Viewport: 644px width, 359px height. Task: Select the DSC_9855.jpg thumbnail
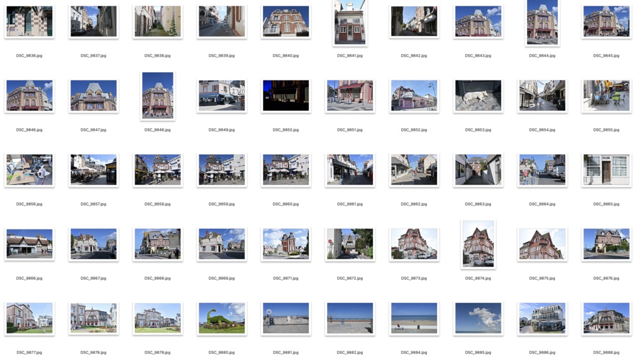606,96
